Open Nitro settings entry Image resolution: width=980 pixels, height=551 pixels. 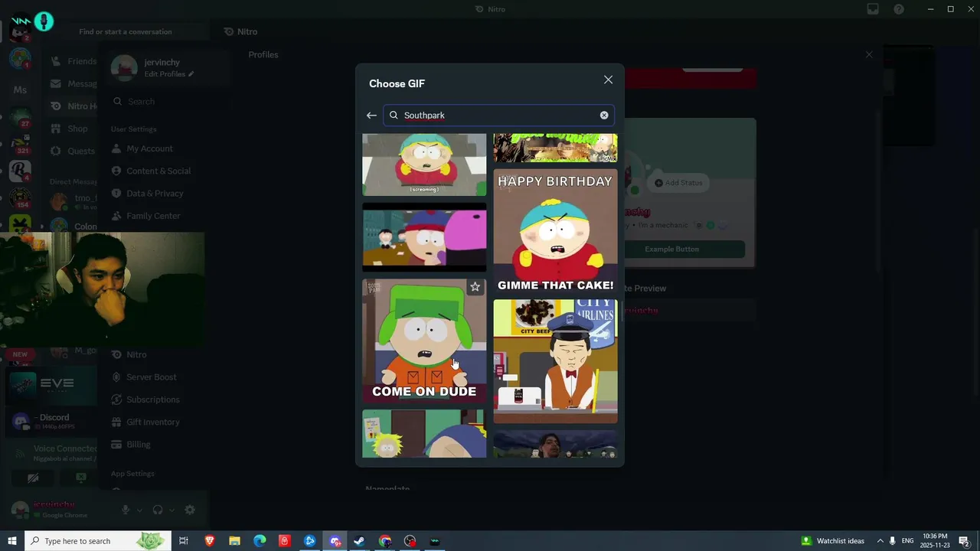[136, 354]
